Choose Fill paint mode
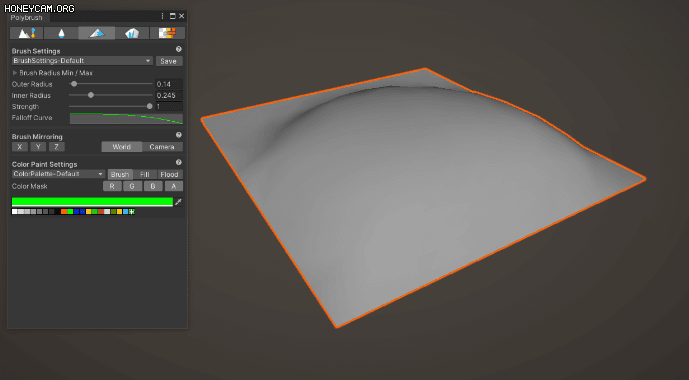This screenshot has width=689, height=380. click(145, 174)
